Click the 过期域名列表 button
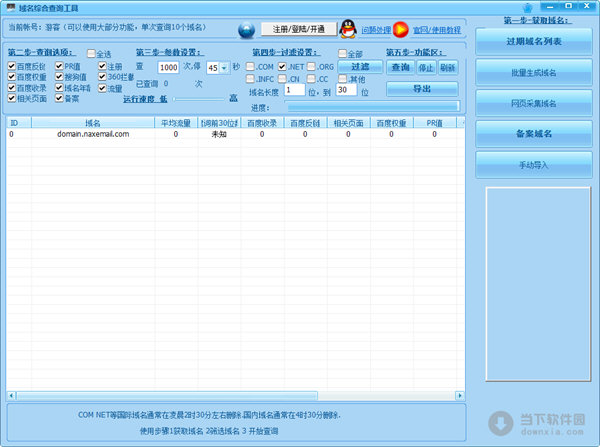Image resolution: width=600 pixels, height=447 pixels. click(534, 42)
